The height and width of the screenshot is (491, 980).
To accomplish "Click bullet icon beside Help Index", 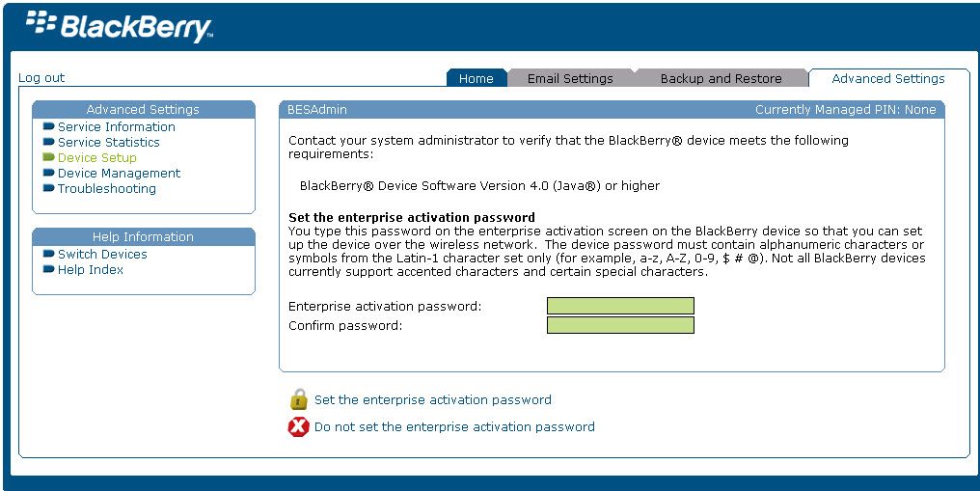I will pos(49,269).
